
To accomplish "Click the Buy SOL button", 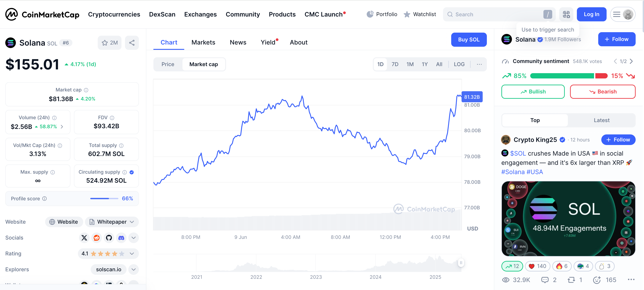I will tap(469, 39).
